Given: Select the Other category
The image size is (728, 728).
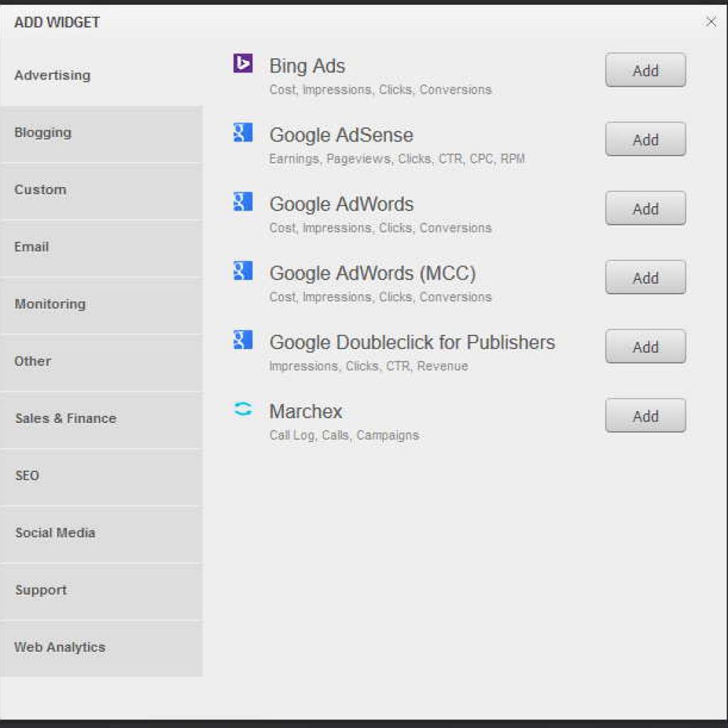Looking at the screenshot, I should (x=101, y=363).
